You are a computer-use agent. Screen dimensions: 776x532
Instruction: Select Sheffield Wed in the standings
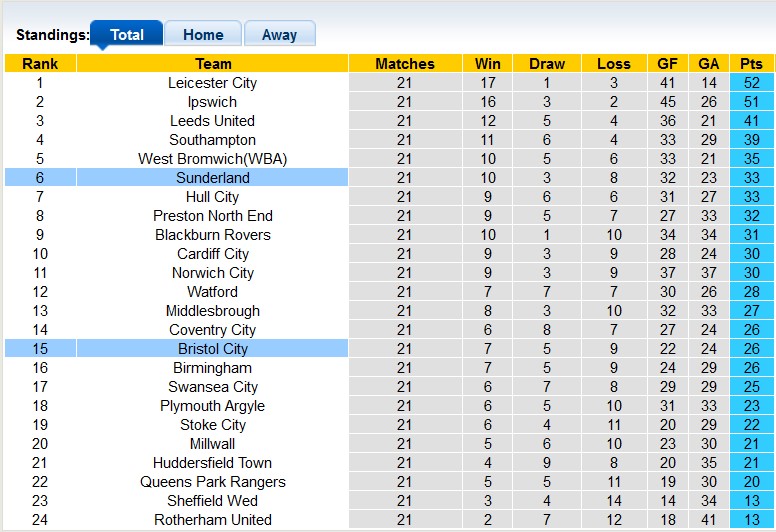[x=212, y=501]
